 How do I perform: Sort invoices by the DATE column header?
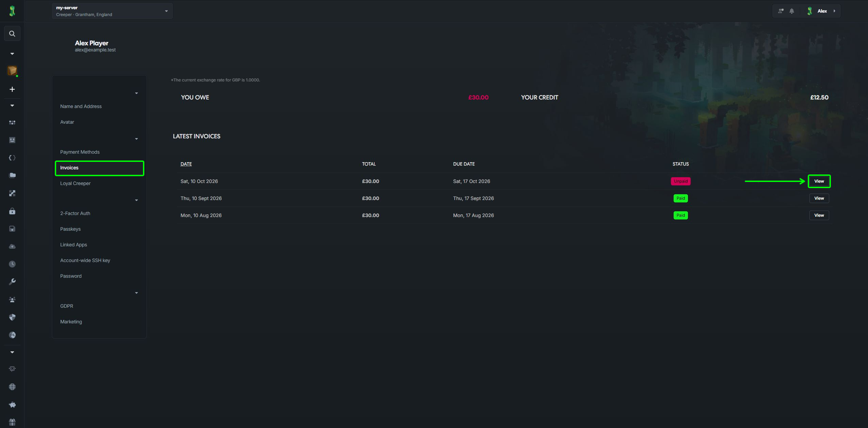(186, 164)
